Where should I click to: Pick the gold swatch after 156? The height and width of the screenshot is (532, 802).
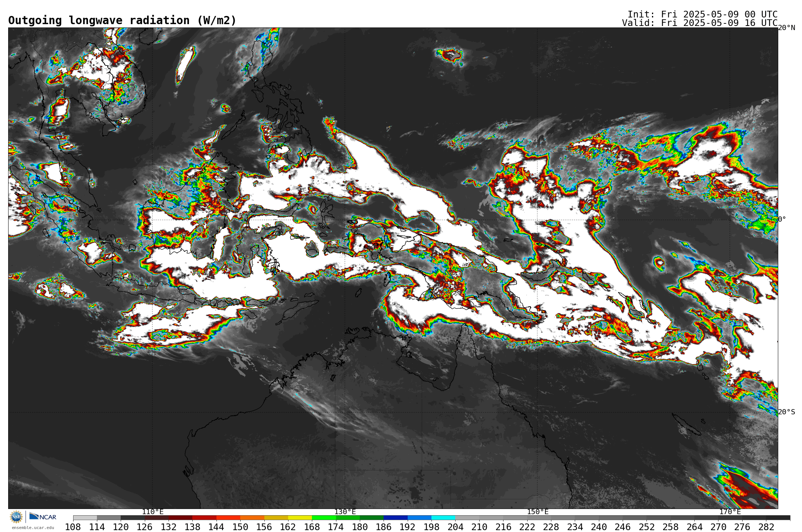276,518
